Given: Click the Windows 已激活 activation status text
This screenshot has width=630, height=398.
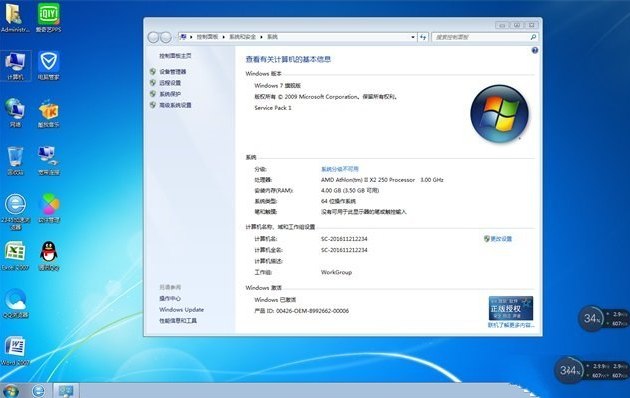Looking at the screenshot, I should pyautogui.click(x=275, y=300).
